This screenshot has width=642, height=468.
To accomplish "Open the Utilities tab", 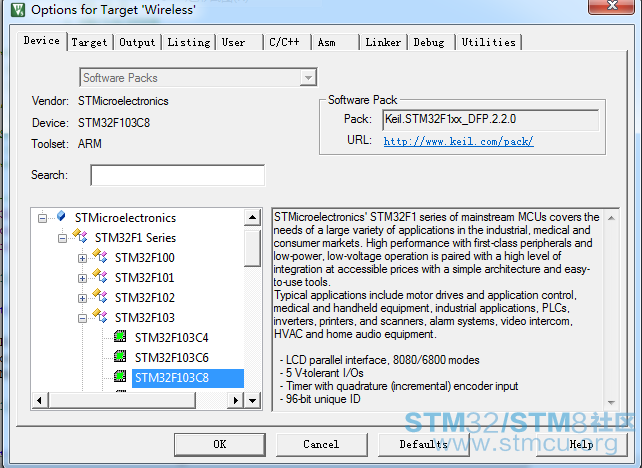I will (488, 43).
